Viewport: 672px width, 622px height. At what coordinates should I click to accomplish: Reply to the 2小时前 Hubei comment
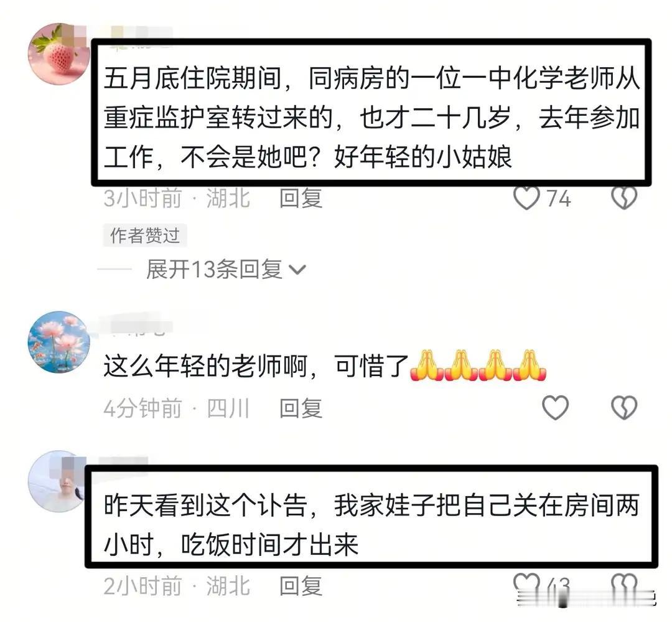click(301, 586)
